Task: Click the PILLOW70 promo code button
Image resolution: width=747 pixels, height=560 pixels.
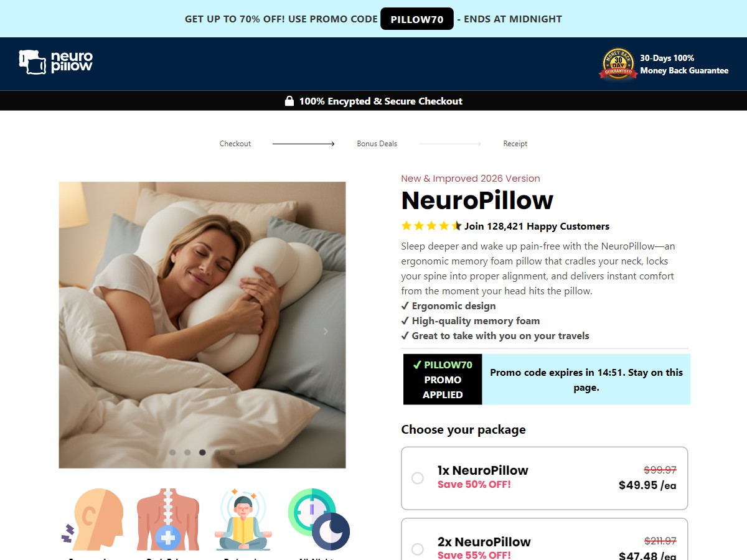Action: 417,19
